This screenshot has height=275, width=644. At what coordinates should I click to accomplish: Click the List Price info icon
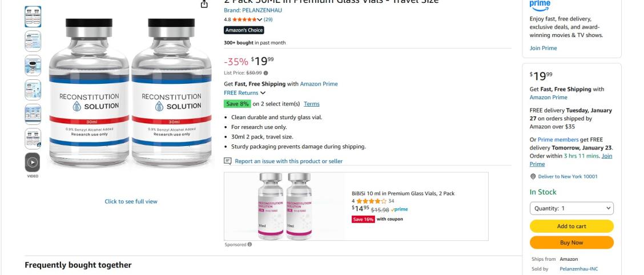point(265,73)
